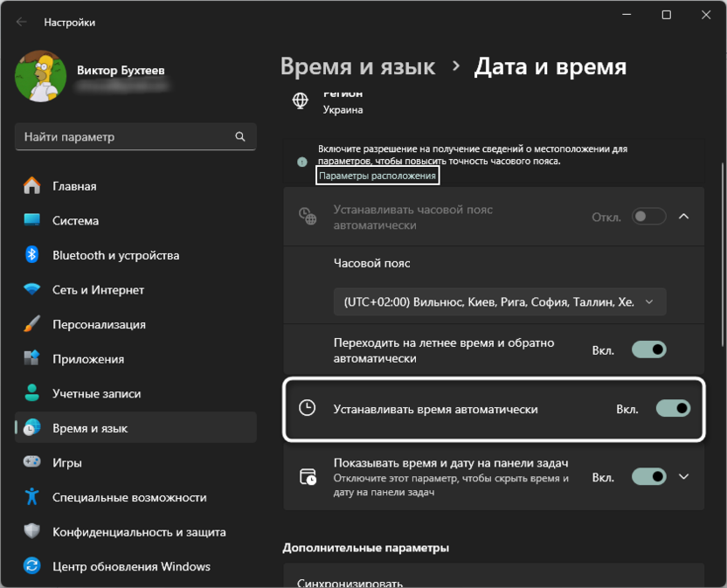This screenshot has width=727, height=588.
Task: Open Персонализация via its paintbrush icon
Action: (32, 323)
